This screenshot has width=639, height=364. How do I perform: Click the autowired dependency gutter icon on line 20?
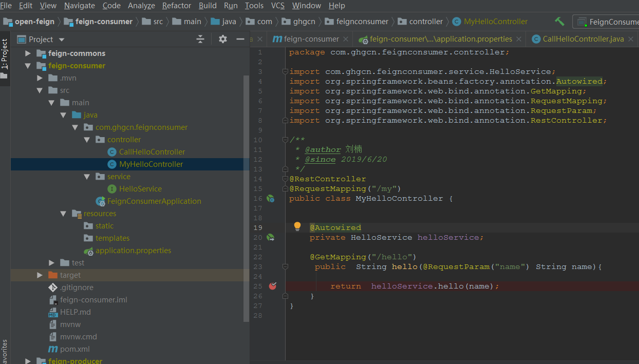(x=270, y=237)
